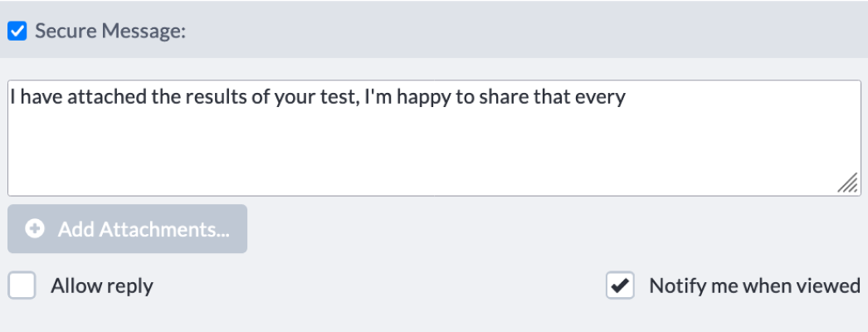The width and height of the screenshot is (868, 332).
Task: Click the blue tick of Secure Message
Action: pyautogui.click(x=17, y=31)
